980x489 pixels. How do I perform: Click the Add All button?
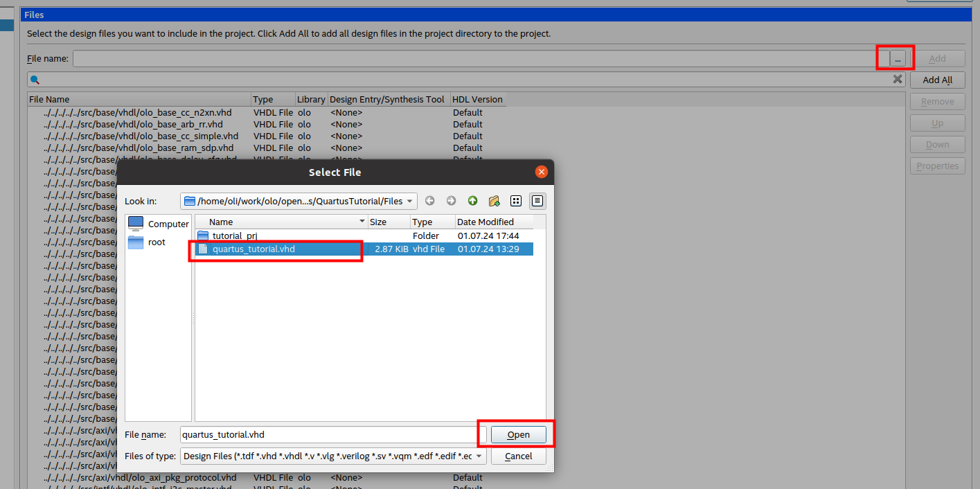click(x=938, y=80)
